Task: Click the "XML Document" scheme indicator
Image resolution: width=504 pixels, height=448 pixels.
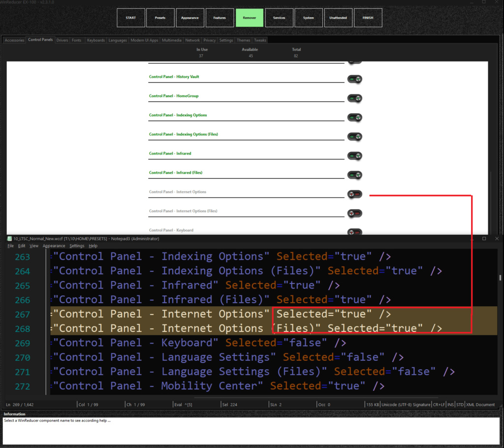Action: click(x=480, y=405)
